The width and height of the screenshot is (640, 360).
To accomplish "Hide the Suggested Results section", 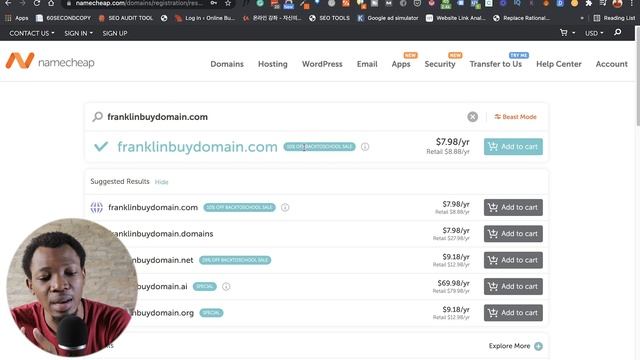I will (161, 182).
